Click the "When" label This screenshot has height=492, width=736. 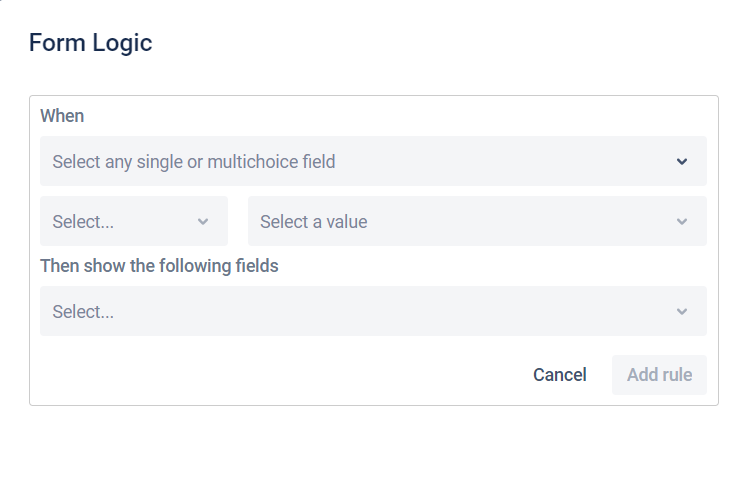62,116
